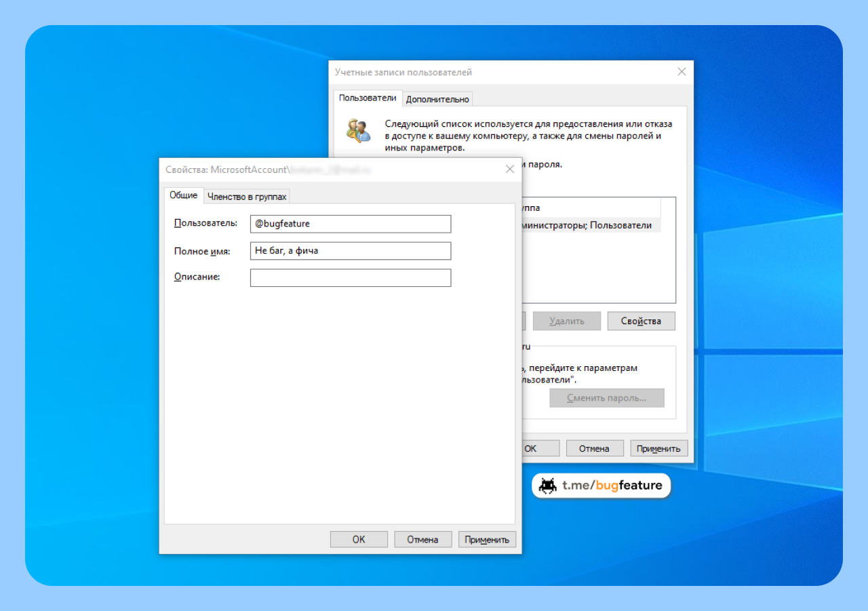Click "Применить" in the user accounts window

[x=659, y=448]
